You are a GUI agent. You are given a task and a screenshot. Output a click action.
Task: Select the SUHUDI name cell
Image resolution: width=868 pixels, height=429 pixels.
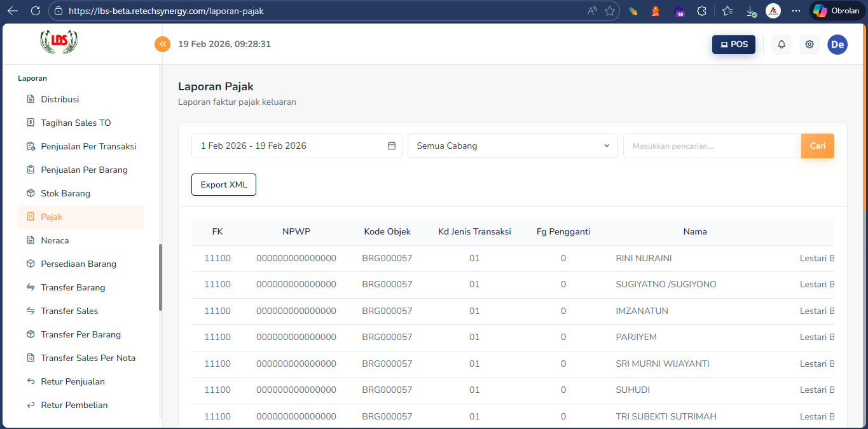tap(633, 390)
